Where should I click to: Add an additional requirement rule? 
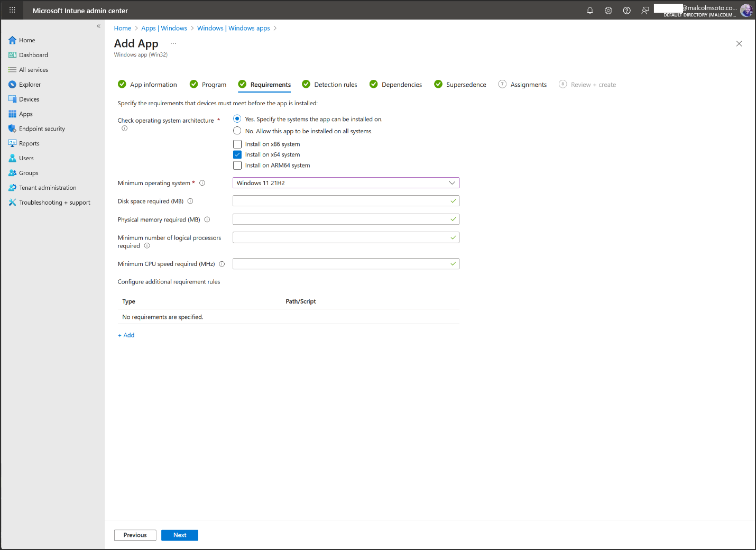(126, 335)
